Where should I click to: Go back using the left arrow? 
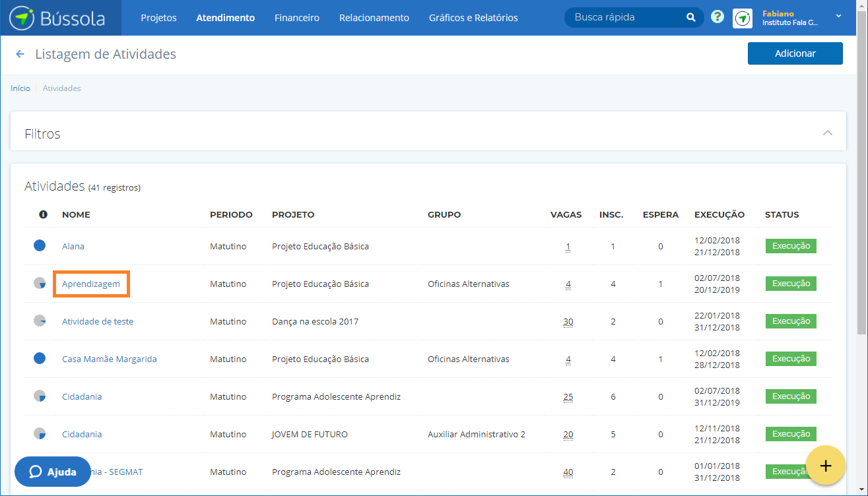click(x=20, y=54)
